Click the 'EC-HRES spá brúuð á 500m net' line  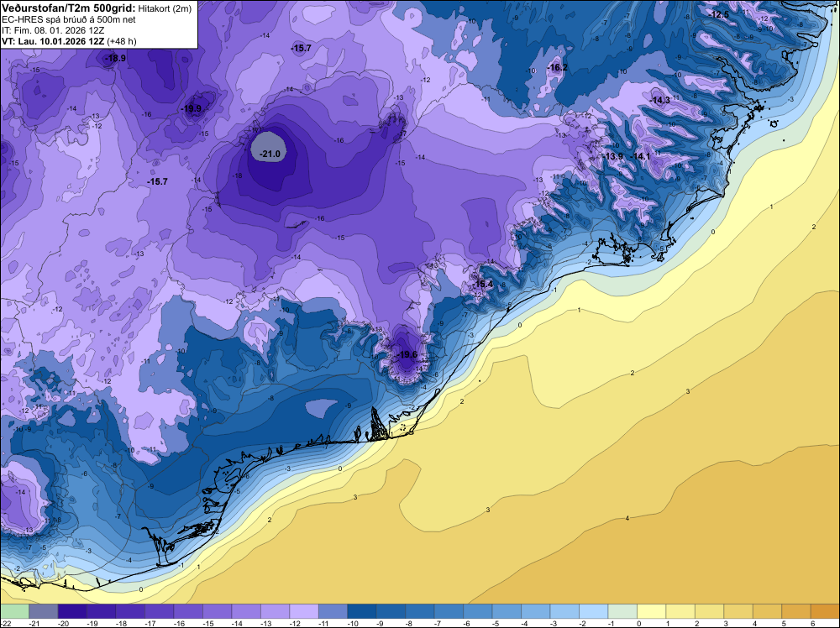[x=69, y=20]
